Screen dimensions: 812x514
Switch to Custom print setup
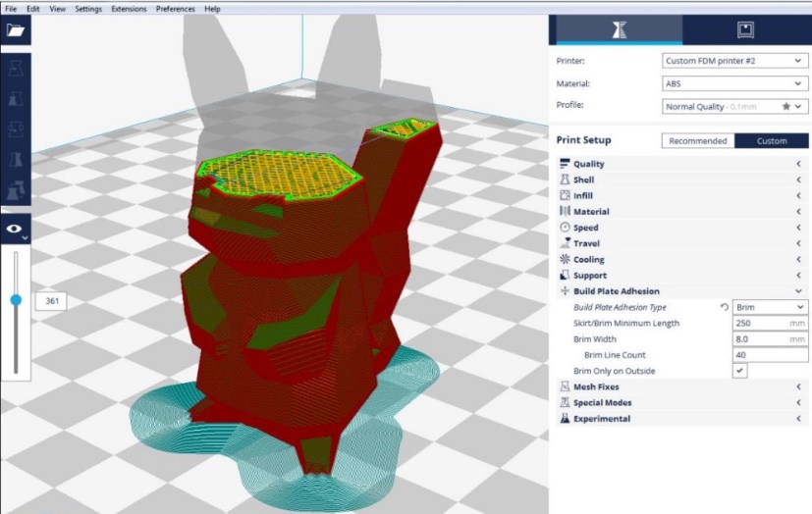(772, 140)
